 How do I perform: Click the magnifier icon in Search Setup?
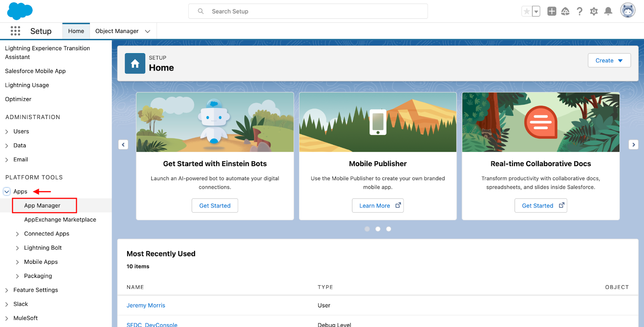coord(200,11)
